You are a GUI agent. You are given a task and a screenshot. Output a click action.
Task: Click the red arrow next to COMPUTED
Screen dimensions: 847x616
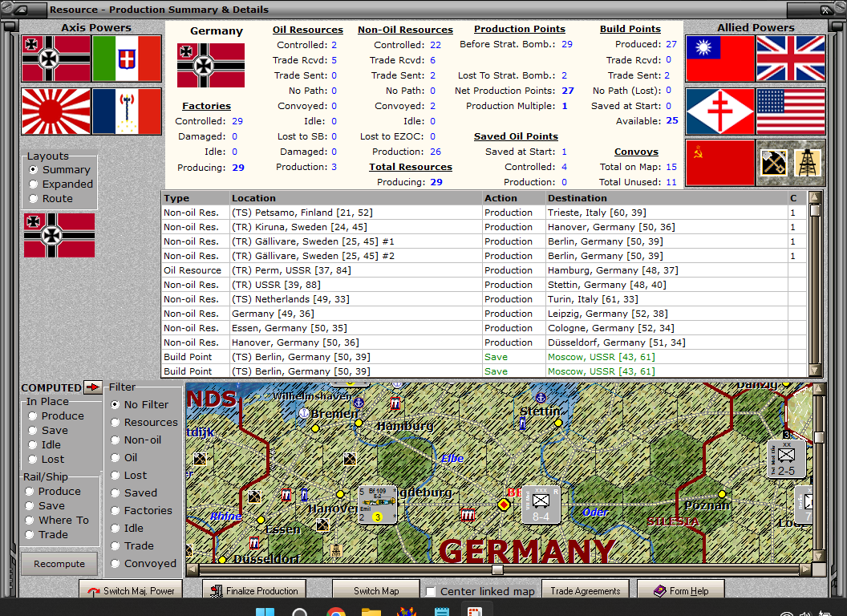pos(93,387)
